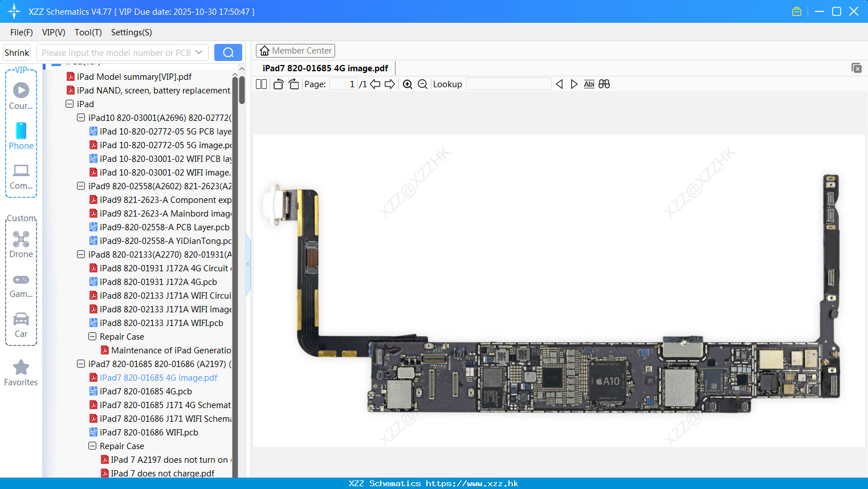Open iPad9 821-2623-A Mainbord image

point(160,213)
